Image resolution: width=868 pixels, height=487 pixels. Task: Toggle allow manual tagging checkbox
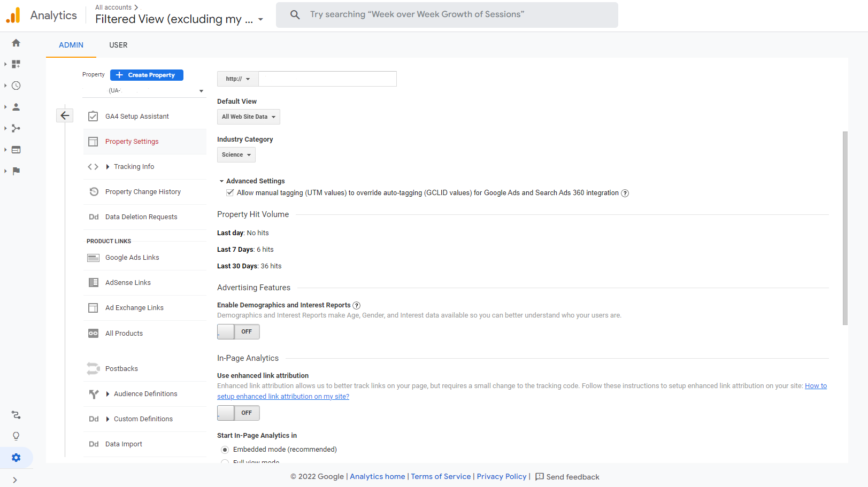tap(230, 192)
